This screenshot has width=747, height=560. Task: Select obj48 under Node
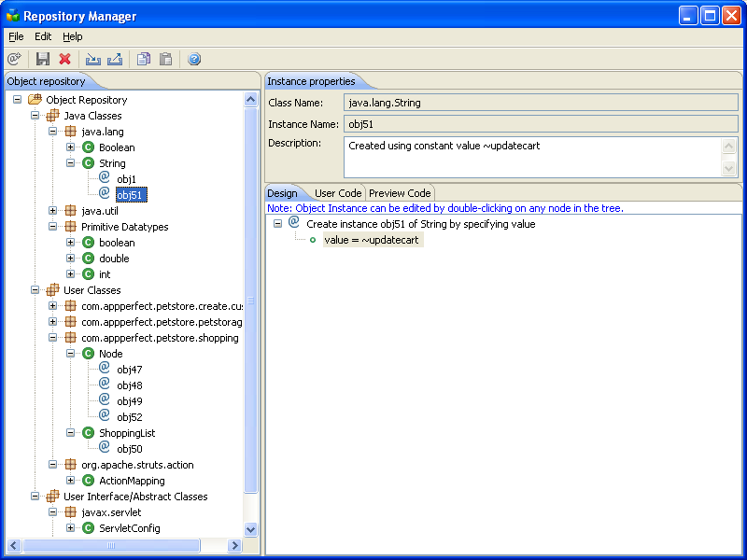[130, 385]
